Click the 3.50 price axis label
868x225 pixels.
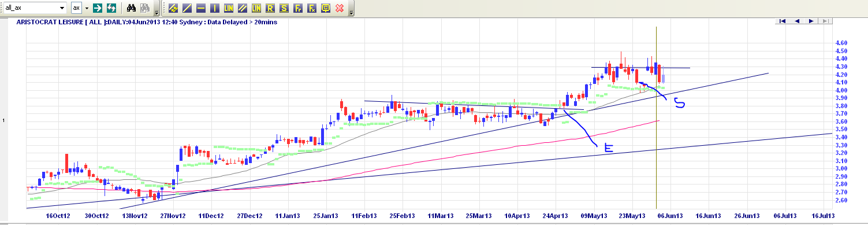tap(841, 130)
